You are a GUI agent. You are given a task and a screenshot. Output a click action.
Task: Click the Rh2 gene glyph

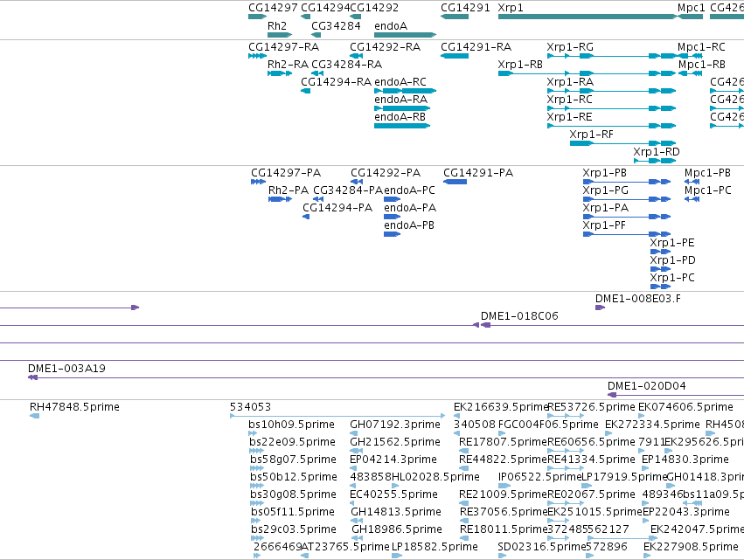(280, 35)
